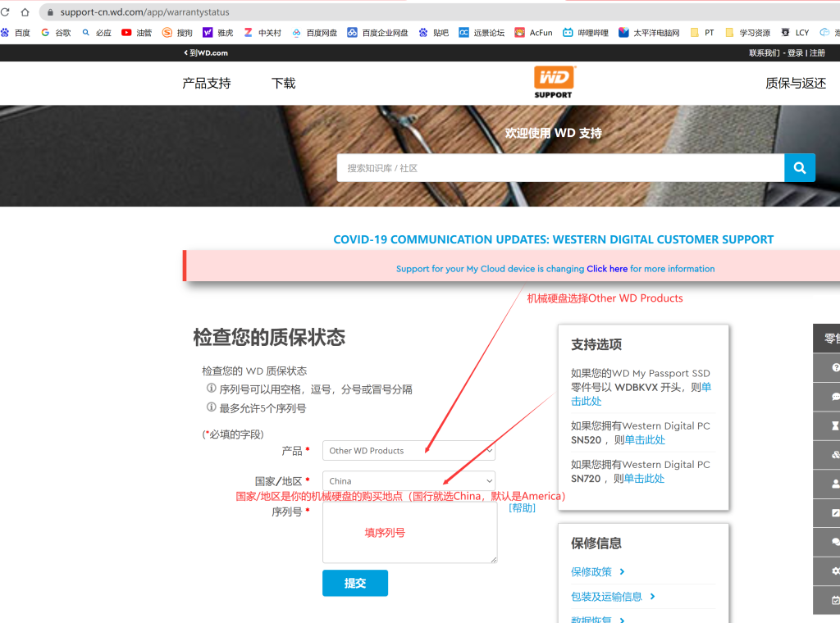The image size is (840, 623).
Task: Click the browser home icon
Action: (25, 12)
